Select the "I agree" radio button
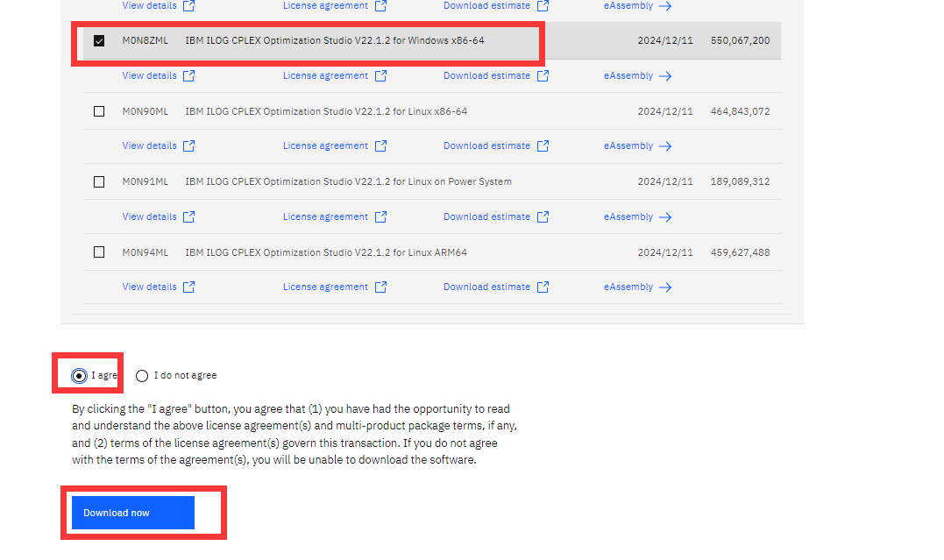This screenshot has width=944, height=560. click(x=79, y=376)
